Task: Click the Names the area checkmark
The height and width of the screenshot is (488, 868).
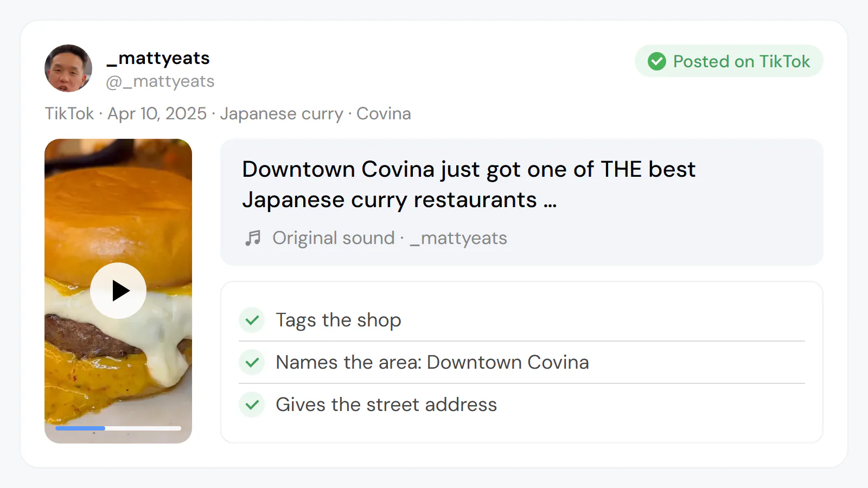Action: pyautogui.click(x=252, y=362)
